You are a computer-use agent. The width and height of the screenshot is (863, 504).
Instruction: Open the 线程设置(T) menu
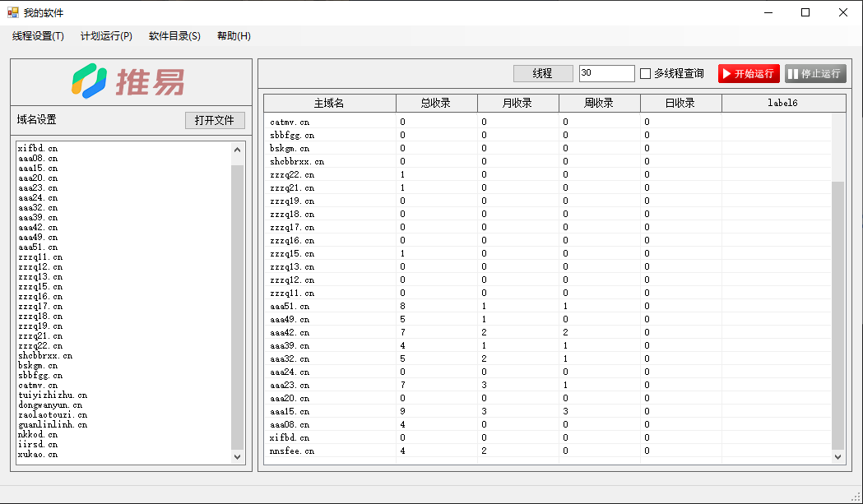(x=38, y=36)
